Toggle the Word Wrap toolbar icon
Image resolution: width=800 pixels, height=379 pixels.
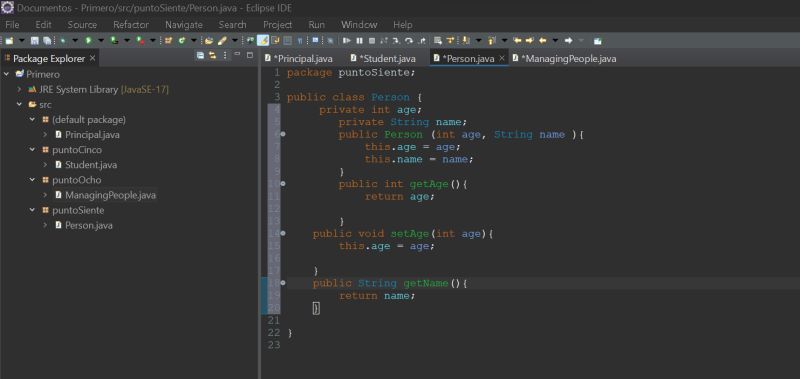pyautogui.click(x=275, y=40)
